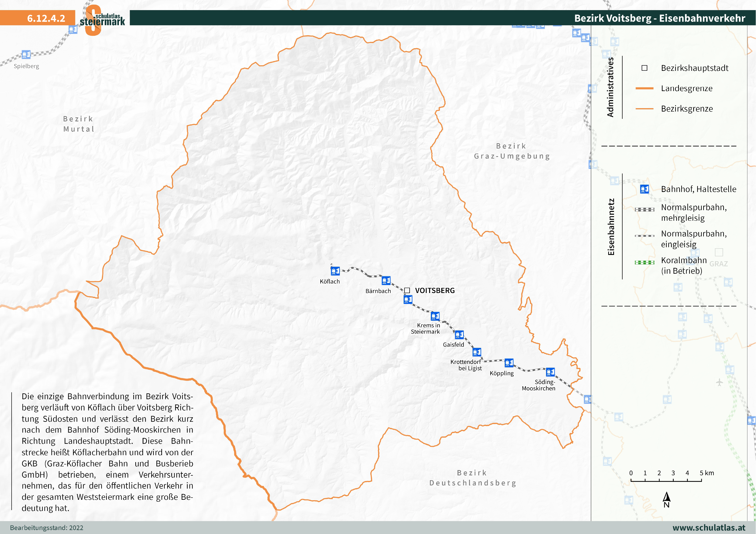
Task: Select the Krottendorf bei Ligist station icon
Action: click(477, 352)
